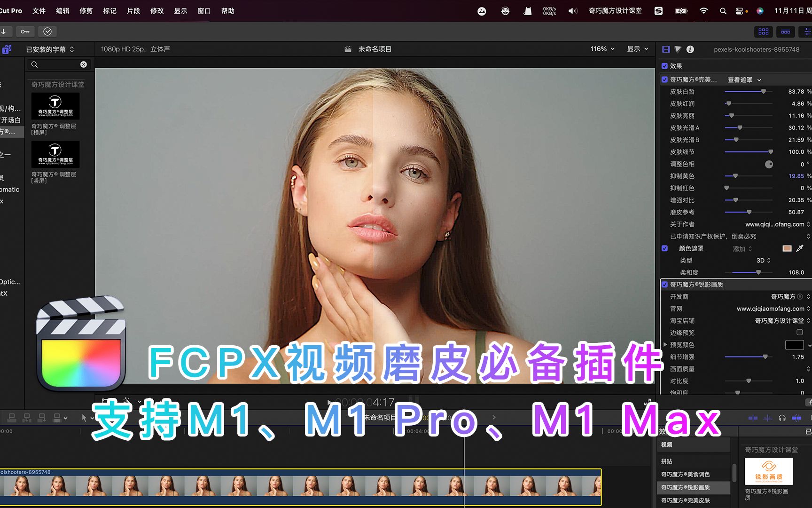Toggle the inspector sliders button
This screenshot has width=812, height=508.
point(806,32)
